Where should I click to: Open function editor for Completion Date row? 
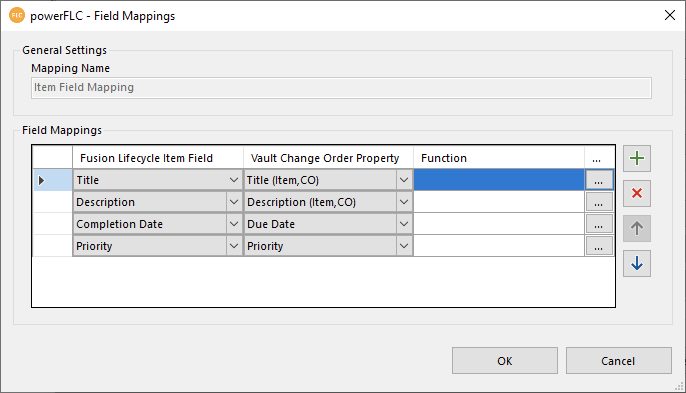click(x=598, y=224)
